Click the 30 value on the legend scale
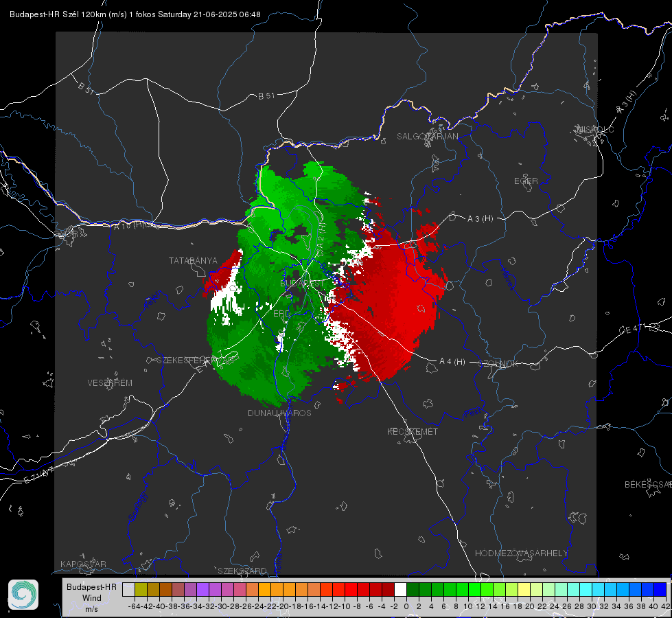 point(592,606)
